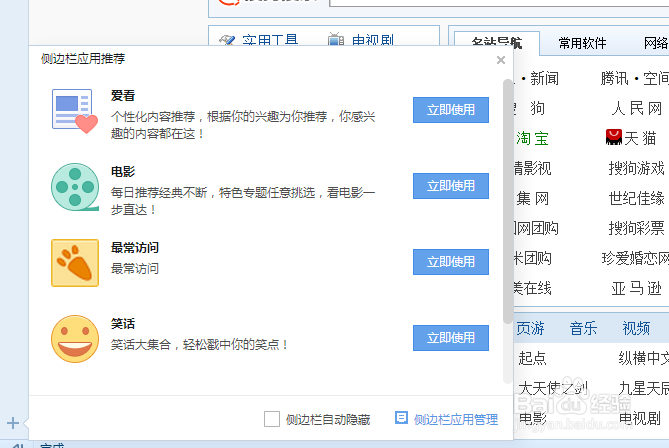Click 立即使用 for 最常访问

pyautogui.click(x=451, y=262)
